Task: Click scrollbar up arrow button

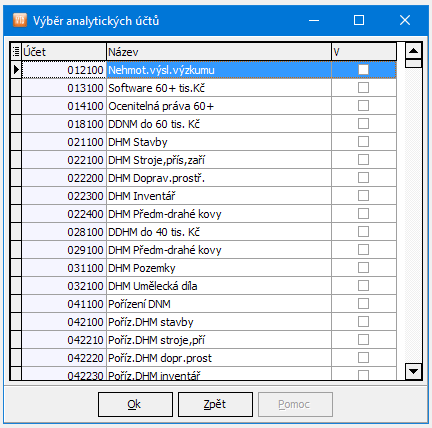Action: 413,51
